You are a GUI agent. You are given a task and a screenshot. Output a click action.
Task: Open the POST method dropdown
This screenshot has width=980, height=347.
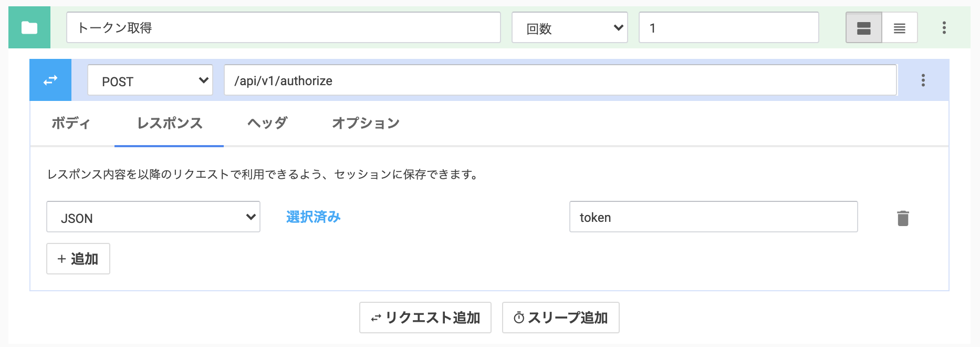[x=150, y=80]
